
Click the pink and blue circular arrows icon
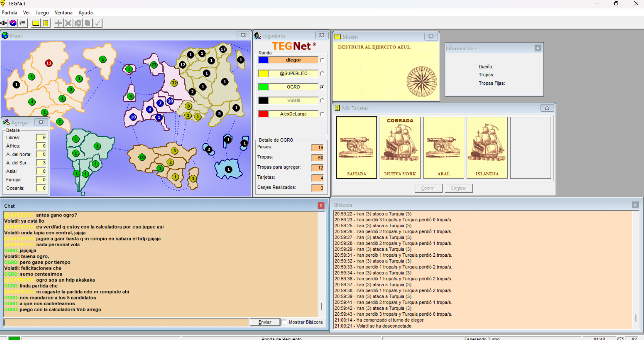click(x=13, y=23)
